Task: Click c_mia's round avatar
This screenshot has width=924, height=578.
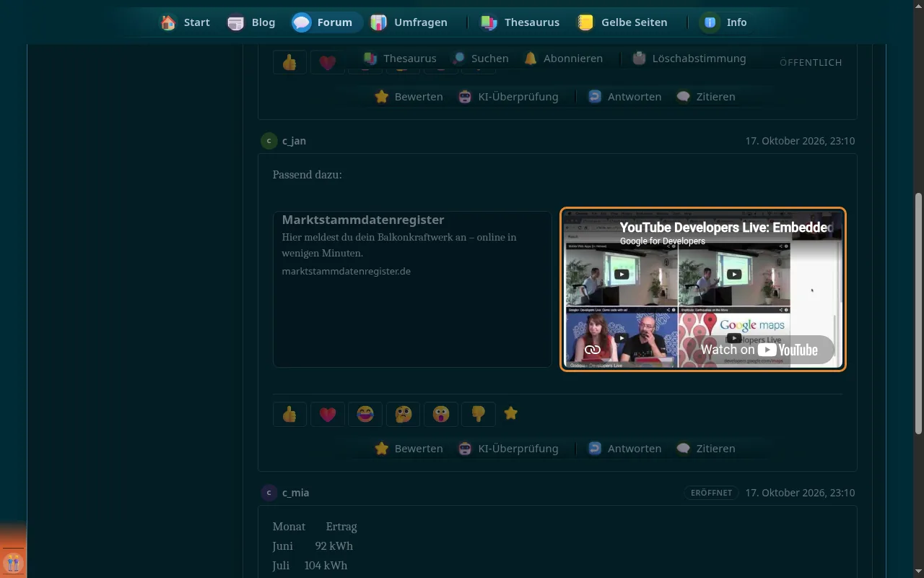Action: coord(269,493)
